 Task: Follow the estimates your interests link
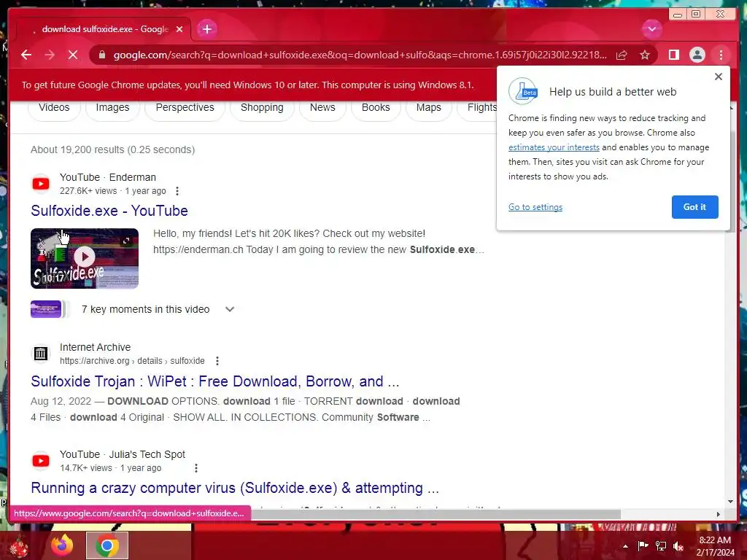554,147
